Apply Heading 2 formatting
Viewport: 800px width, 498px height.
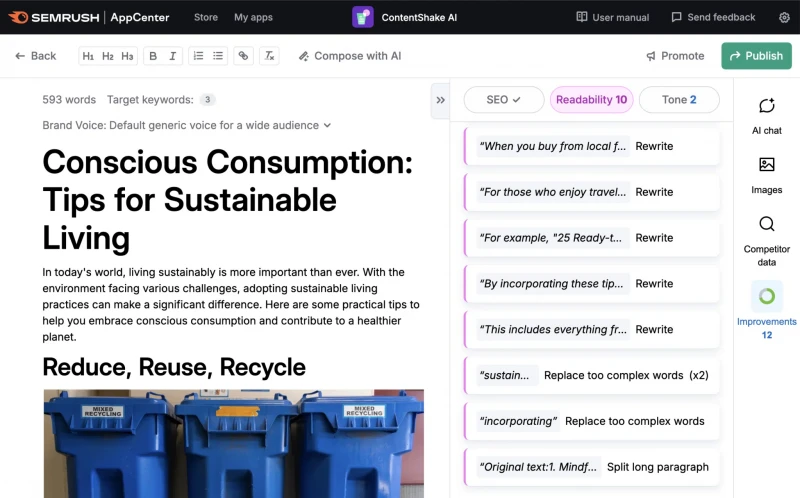pyautogui.click(x=108, y=56)
